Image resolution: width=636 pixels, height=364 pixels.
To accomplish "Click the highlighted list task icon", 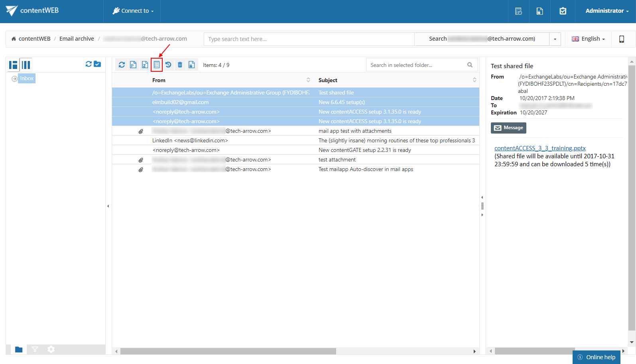I will (157, 65).
